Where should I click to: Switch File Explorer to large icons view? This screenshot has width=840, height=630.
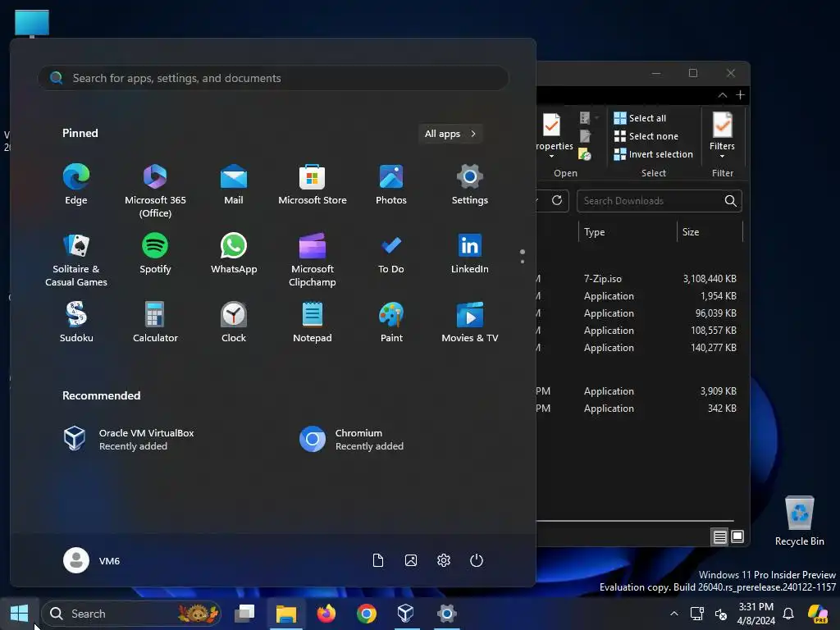pos(737,536)
